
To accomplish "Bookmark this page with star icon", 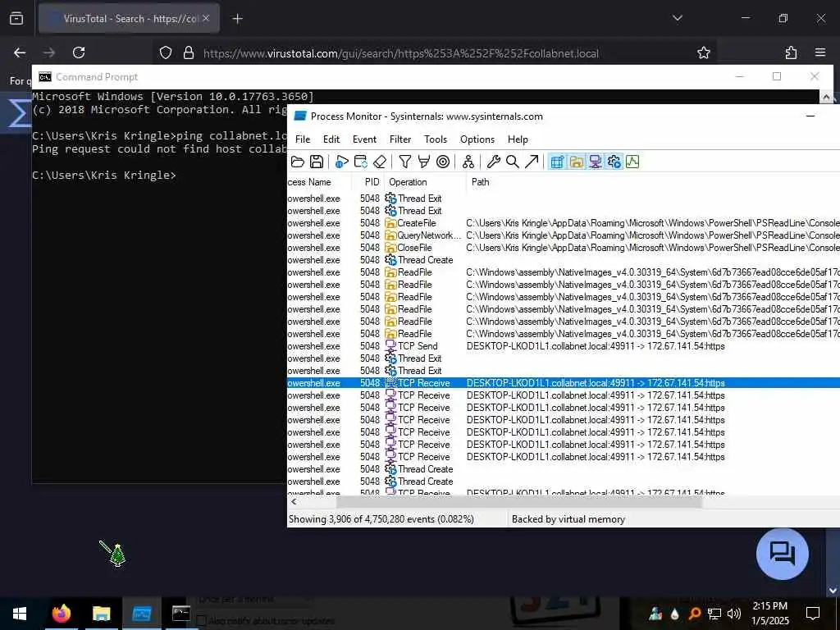I will pyautogui.click(x=703, y=52).
